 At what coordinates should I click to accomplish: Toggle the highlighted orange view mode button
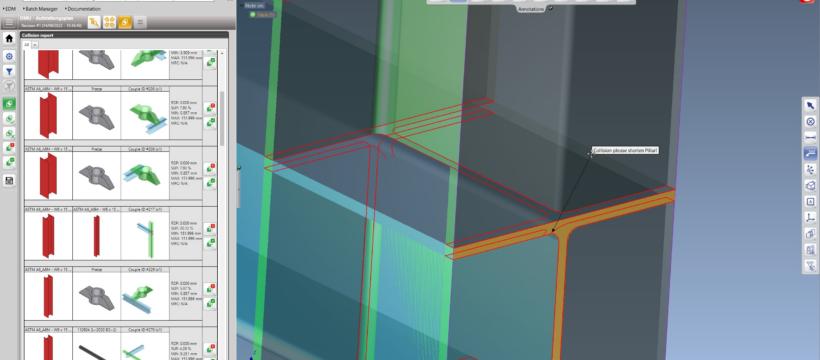click(x=124, y=22)
